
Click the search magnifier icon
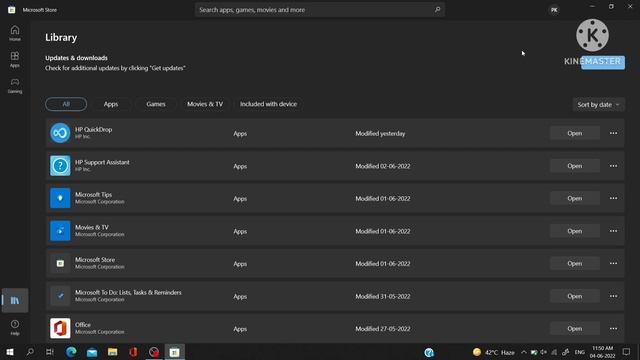coord(437,9)
